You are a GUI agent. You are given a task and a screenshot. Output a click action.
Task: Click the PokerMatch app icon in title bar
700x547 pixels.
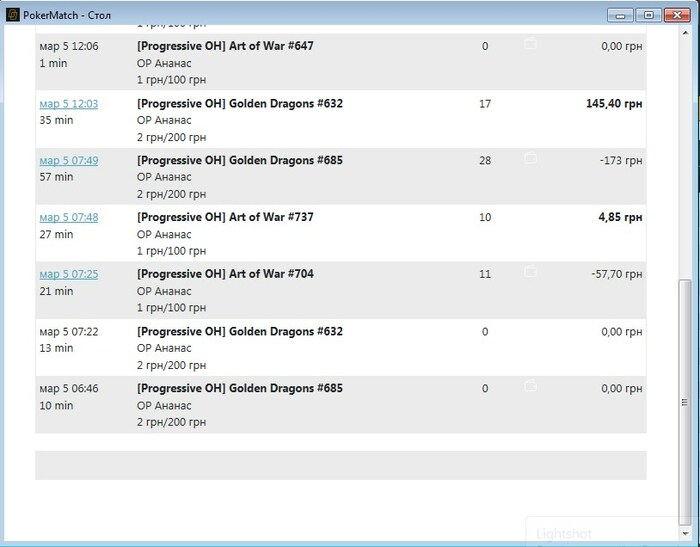tap(12, 15)
